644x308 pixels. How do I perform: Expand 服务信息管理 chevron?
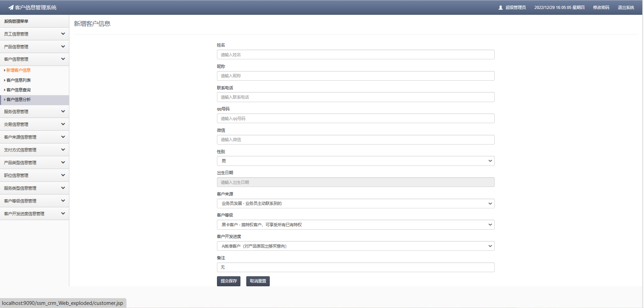[63, 111]
